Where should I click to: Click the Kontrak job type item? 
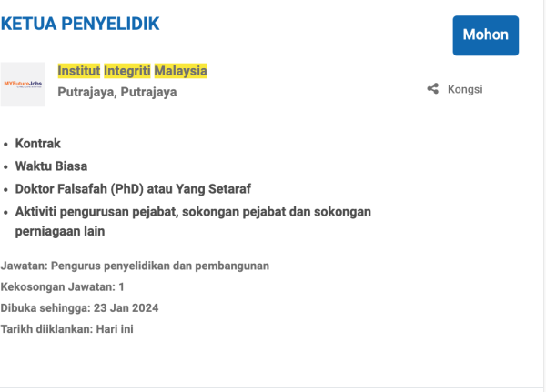click(x=38, y=144)
